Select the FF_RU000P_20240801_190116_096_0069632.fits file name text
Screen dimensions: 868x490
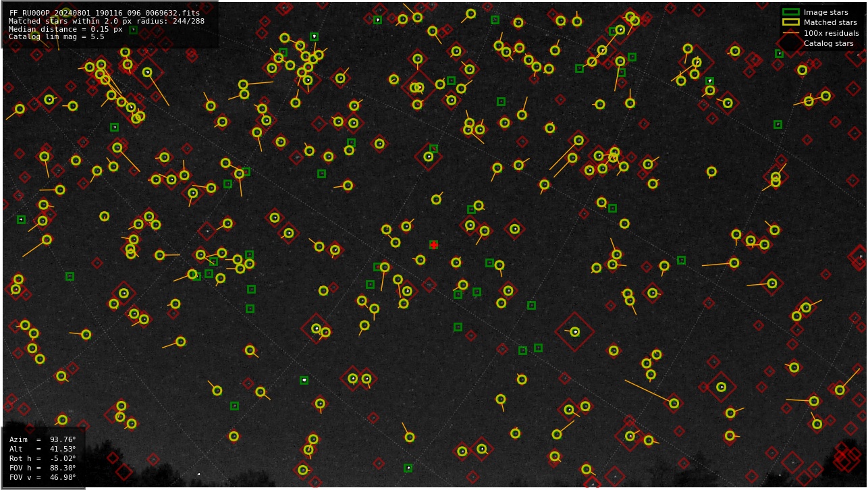click(x=105, y=13)
